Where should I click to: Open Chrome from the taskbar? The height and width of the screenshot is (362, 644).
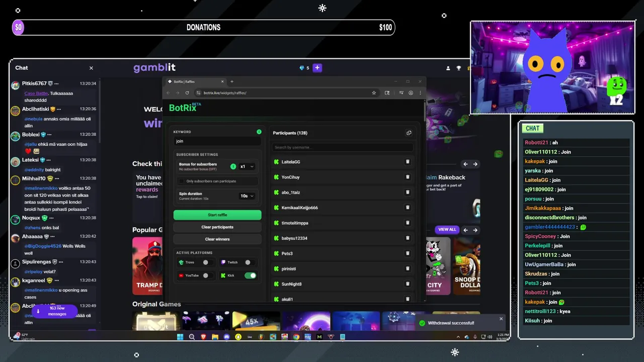[x=296, y=337]
